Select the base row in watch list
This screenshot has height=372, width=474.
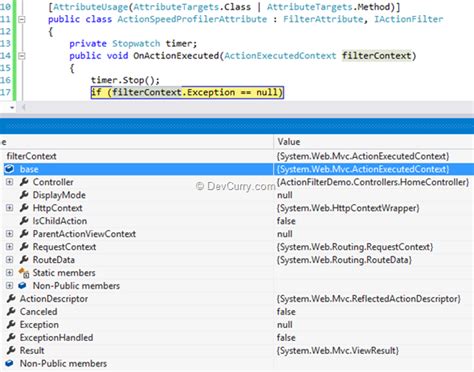coord(237,169)
